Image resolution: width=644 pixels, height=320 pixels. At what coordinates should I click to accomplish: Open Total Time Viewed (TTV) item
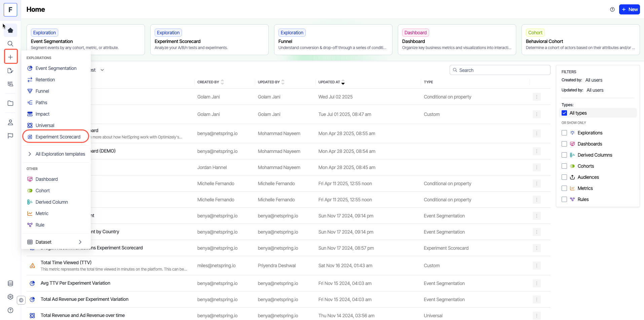coord(66,263)
